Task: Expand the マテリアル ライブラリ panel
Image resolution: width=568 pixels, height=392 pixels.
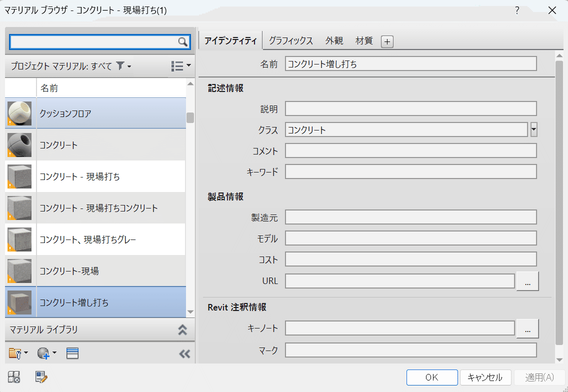Action: (182, 329)
